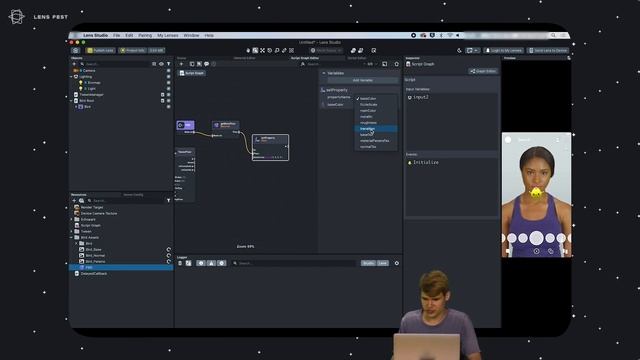Refresh the Bird_Params texture icon

169,261
